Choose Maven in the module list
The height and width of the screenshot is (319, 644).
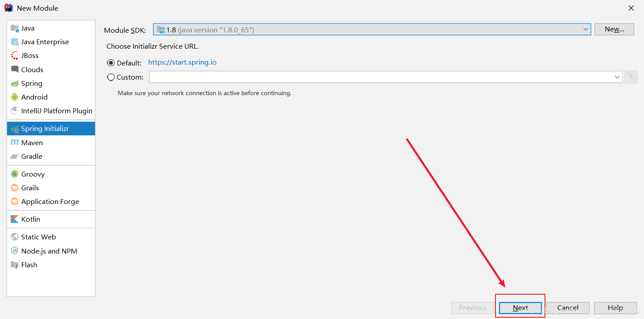51,143
